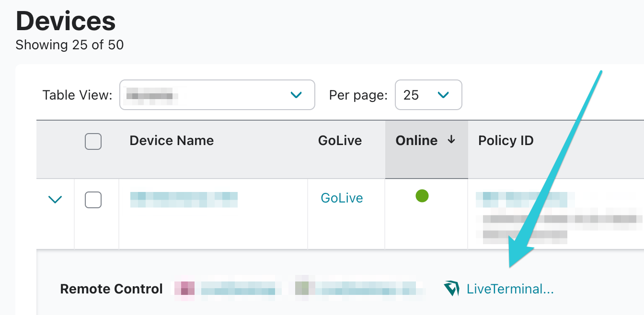Tick the select-all checkbox in the header
This screenshot has height=315, width=644.
click(93, 141)
